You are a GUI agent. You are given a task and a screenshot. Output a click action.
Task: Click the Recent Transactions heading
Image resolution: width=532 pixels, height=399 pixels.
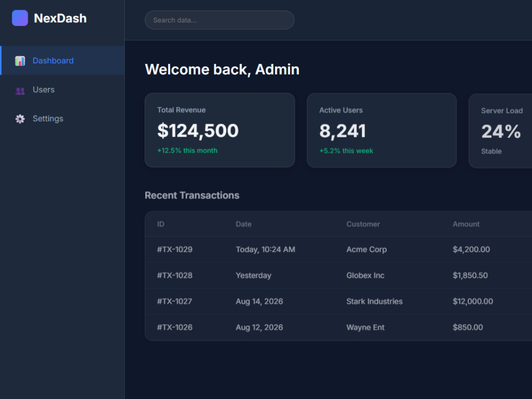pos(192,195)
